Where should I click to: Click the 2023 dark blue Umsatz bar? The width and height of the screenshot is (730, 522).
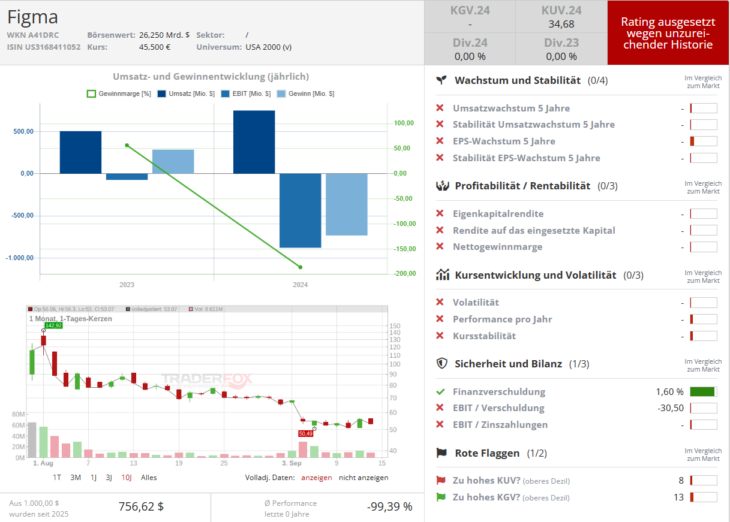click(x=81, y=152)
